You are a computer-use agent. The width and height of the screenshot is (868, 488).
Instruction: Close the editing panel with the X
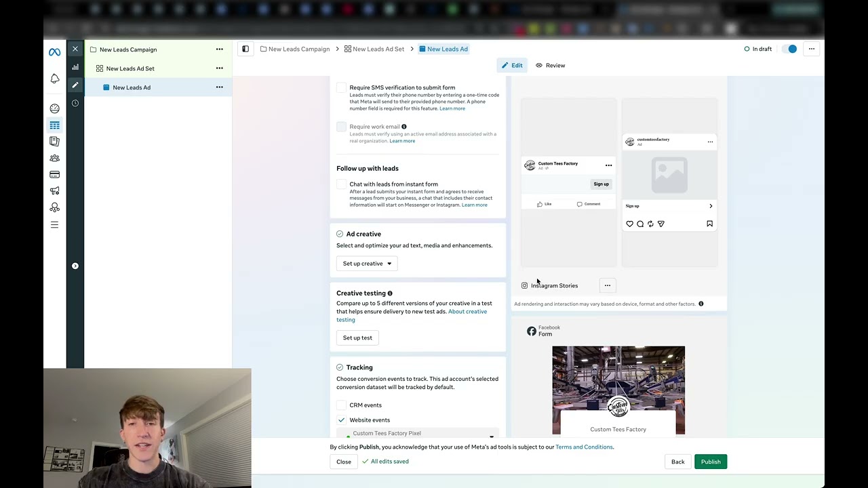pos(75,49)
